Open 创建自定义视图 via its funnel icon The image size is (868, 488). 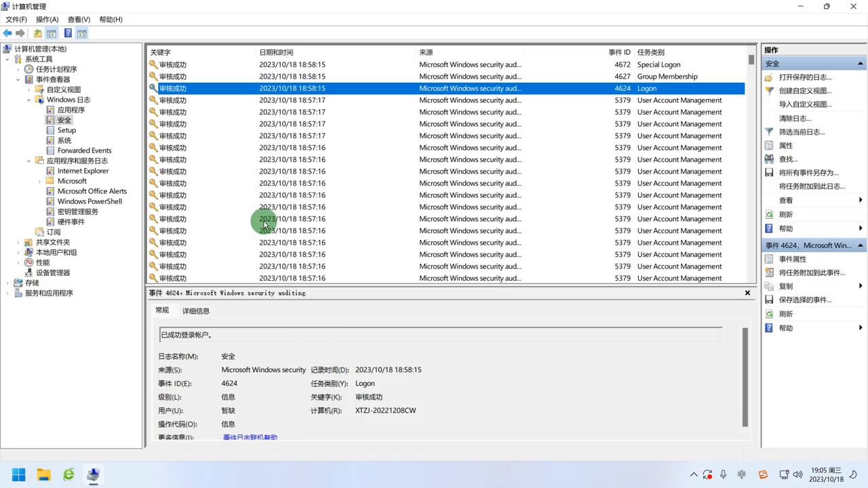click(769, 90)
